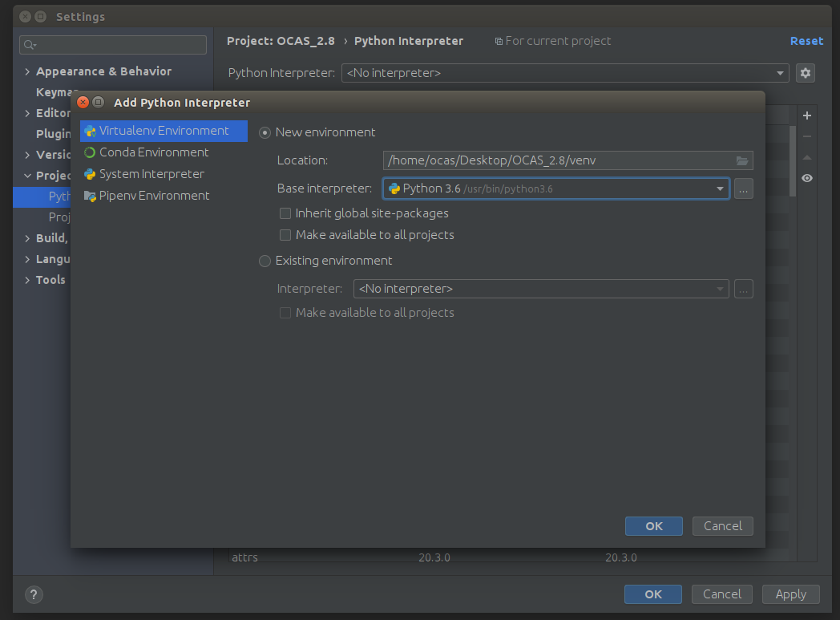Open interpreter gear settings icon
840x620 pixels.
tap(806, 73)
